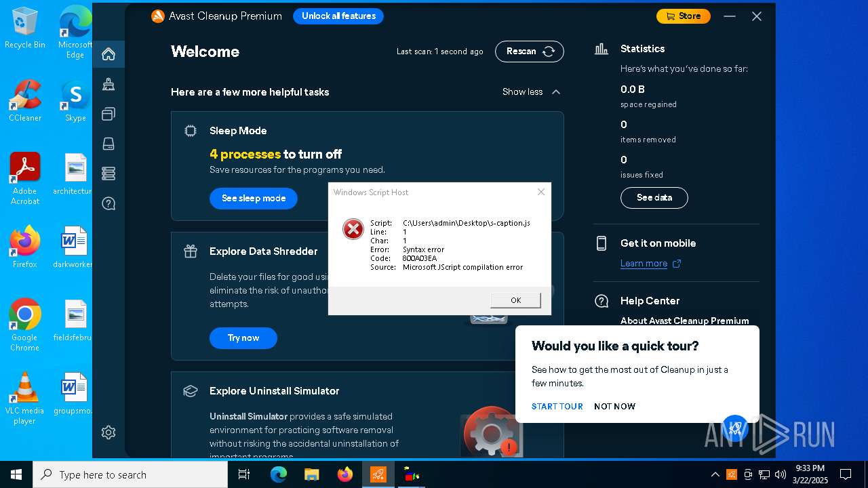Open the darkworker Word document on desktop

click(75, 247)
